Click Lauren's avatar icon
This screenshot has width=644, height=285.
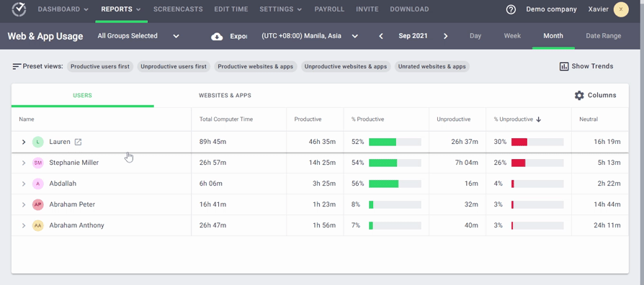pyautogui.click(x=37, y=142)
